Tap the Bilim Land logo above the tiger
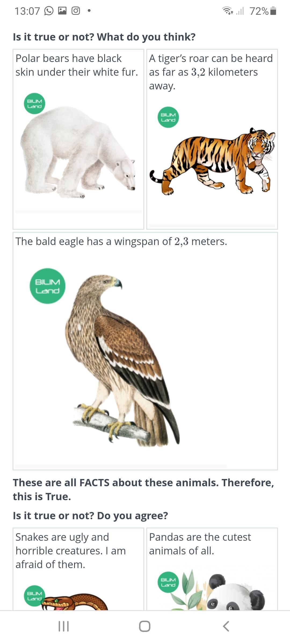Viewport: 290px width, 644px height. click(168, 117)
